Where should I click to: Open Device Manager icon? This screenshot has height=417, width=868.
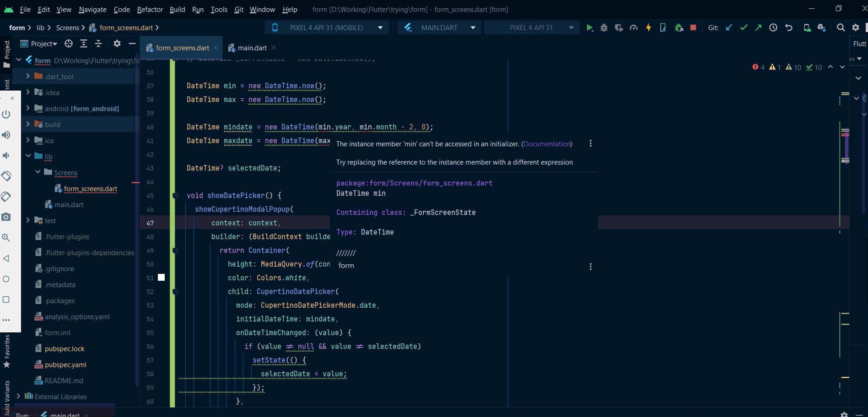pyautogui.click(x=807, y=28)
